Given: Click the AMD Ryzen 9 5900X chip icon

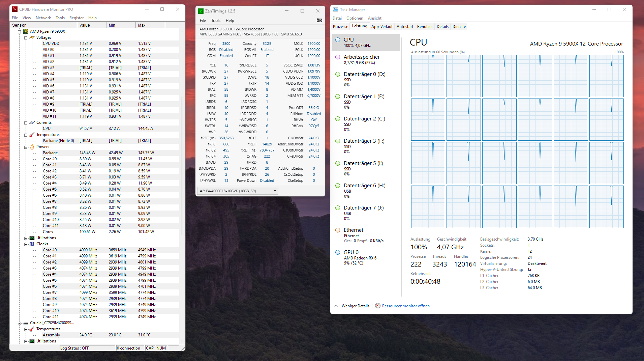Looking at the screenshot, I should click(x=26, y=31).
